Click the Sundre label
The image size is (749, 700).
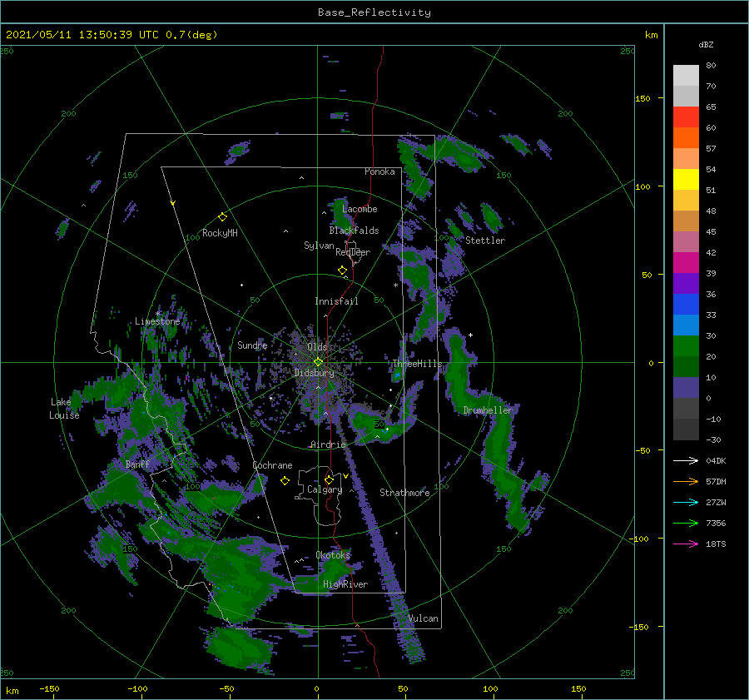click(252, 345)
